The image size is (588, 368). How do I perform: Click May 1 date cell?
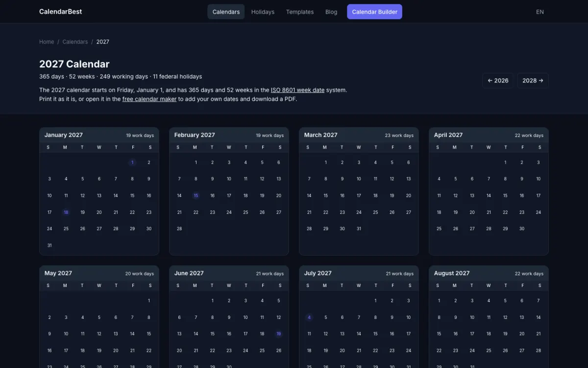point(149,301)
